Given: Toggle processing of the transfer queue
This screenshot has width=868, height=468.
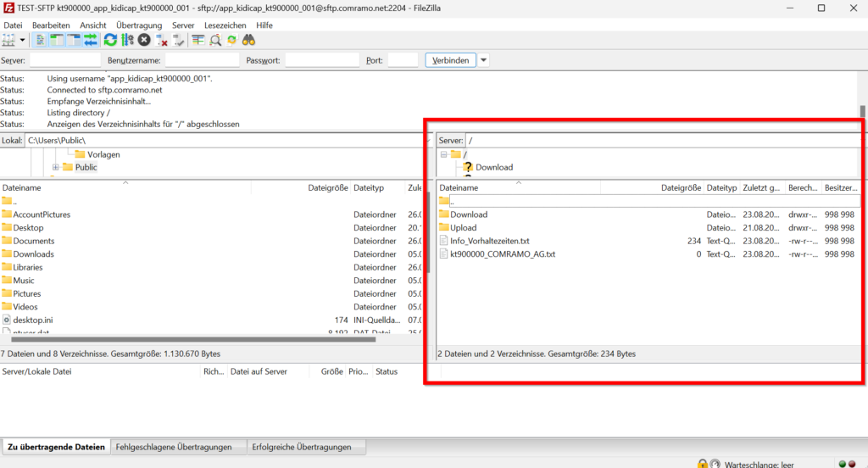Looking at the screenshot, I should click(127, 40).
